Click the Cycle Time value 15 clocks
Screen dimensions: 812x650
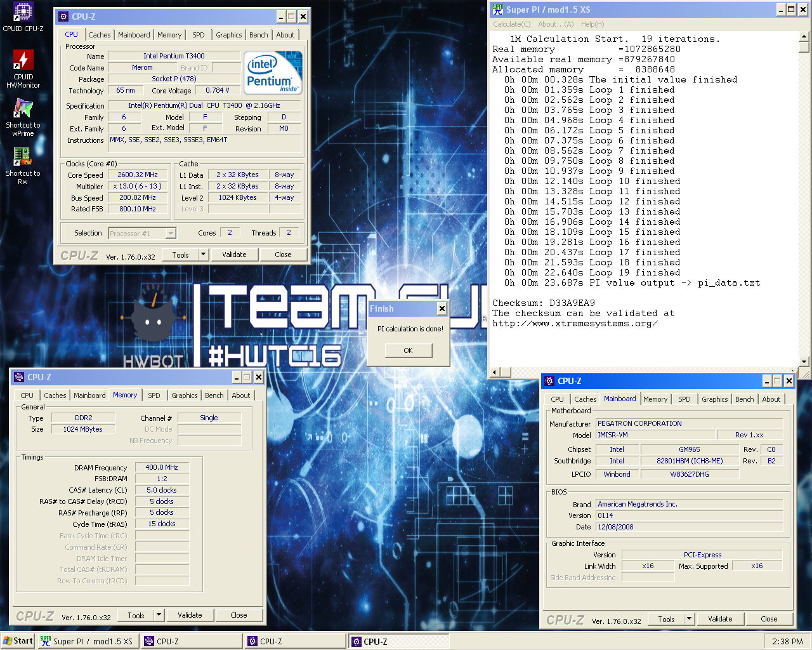tap(162, 524)
